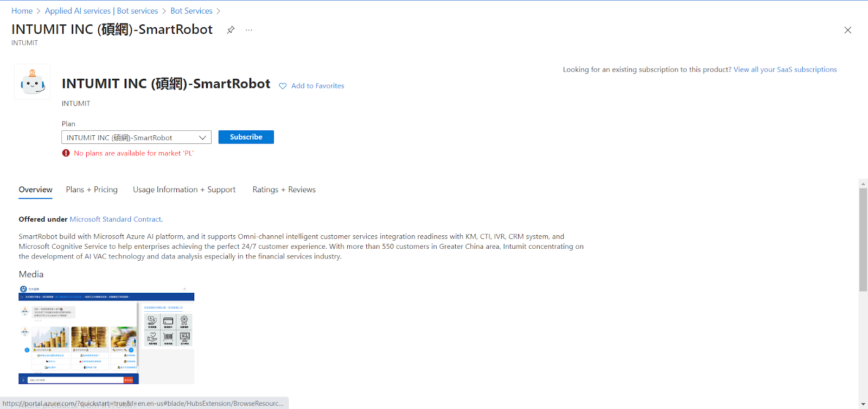Click the red error warning icon
868x409 pixels.
66,153
